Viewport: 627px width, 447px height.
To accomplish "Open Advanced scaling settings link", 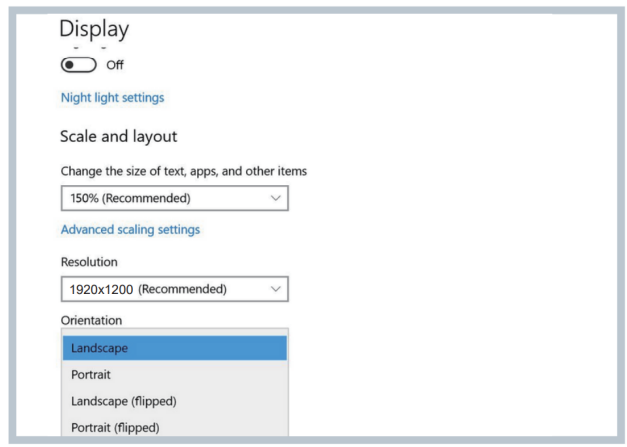I will pos(130,229).
